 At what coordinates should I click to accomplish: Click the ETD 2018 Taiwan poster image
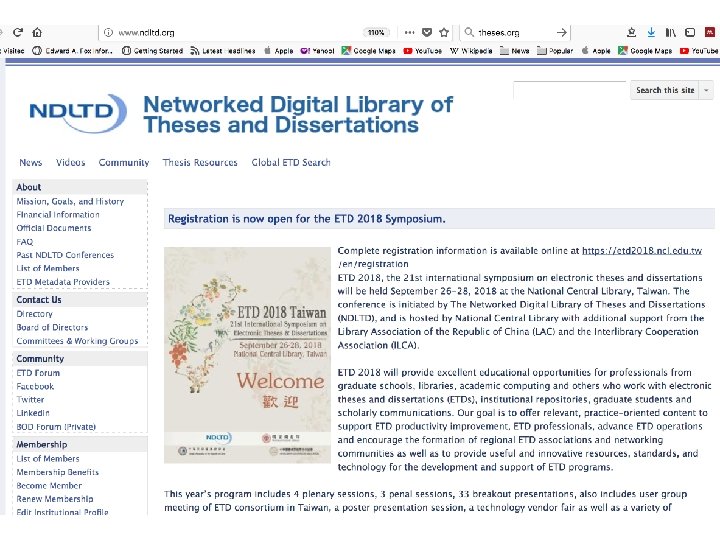(247, 355)
